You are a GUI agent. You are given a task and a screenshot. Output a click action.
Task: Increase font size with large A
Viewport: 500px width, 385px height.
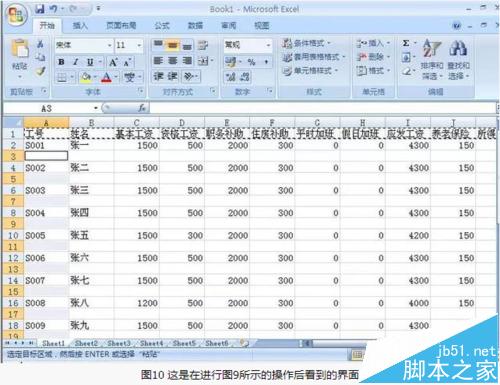[113, 62]
